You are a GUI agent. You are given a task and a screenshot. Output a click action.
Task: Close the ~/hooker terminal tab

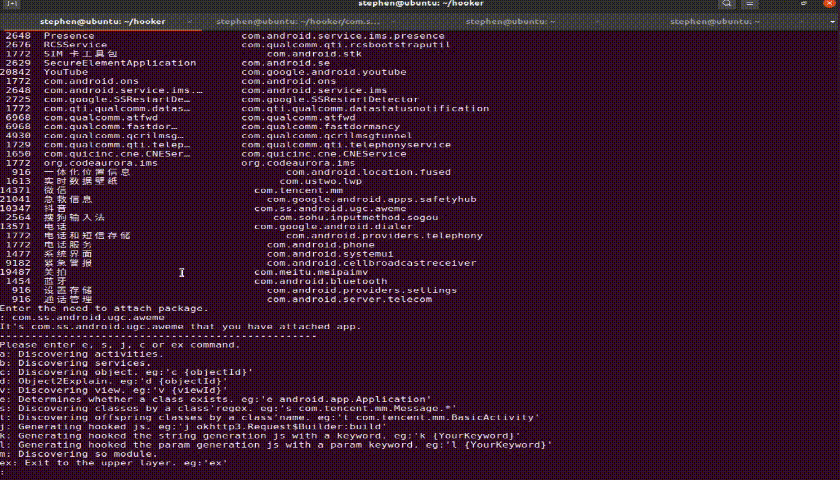tap(190, 22)
